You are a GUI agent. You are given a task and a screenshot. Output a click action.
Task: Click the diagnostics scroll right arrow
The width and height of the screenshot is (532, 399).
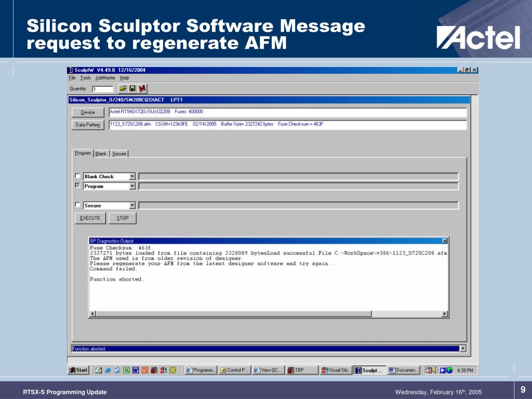pos(445,314)
